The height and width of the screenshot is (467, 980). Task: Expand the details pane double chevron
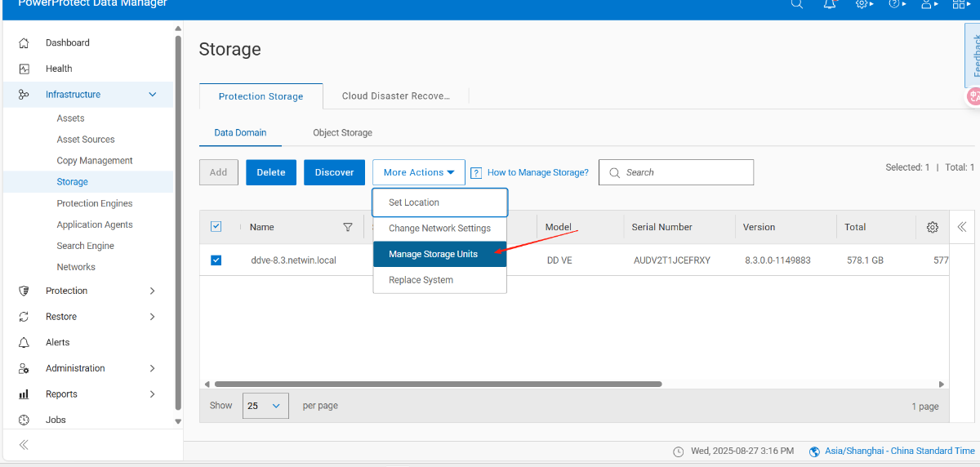click(962, 227)
